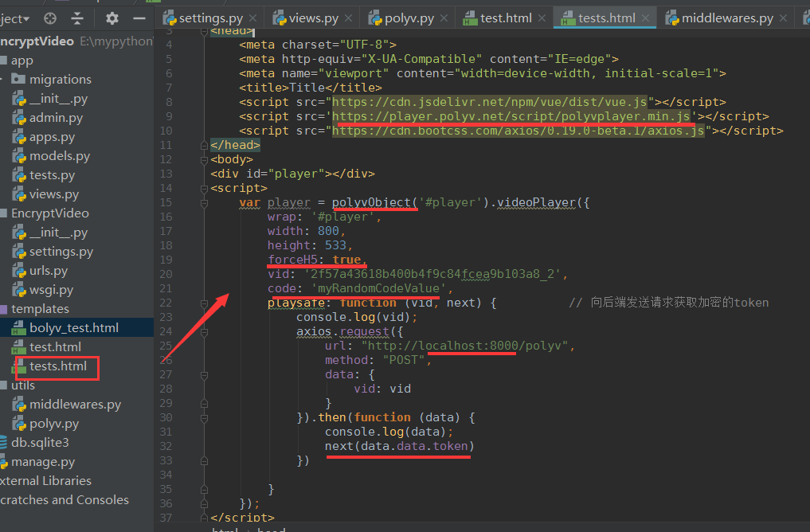
Task: Open manage.py in project tree
Action: pos(43,462)
